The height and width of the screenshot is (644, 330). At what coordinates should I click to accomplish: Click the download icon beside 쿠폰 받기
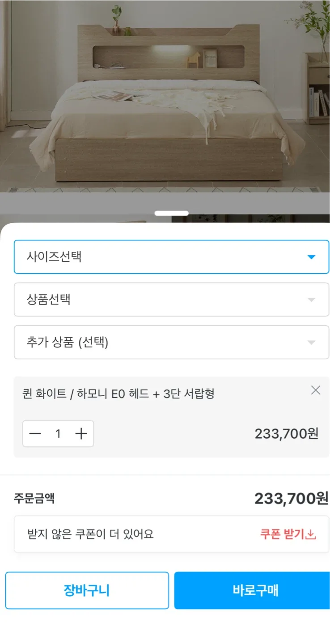[311, 534]
